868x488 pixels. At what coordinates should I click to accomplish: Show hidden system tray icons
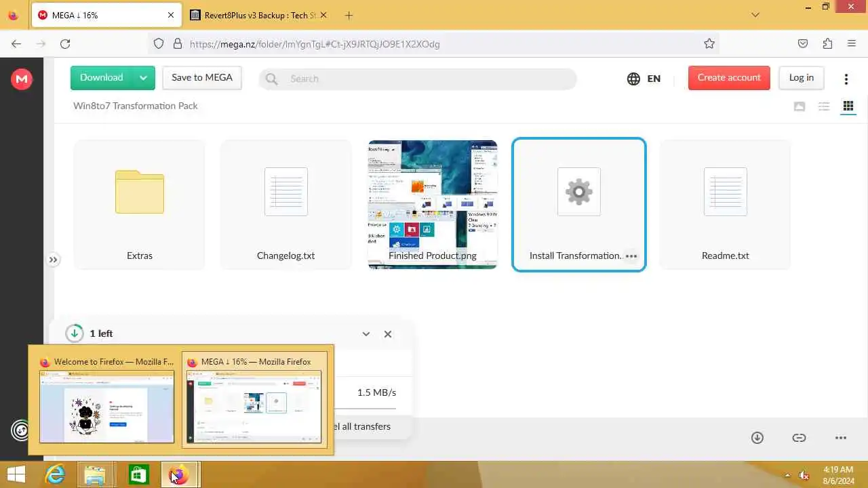point(788,475)
